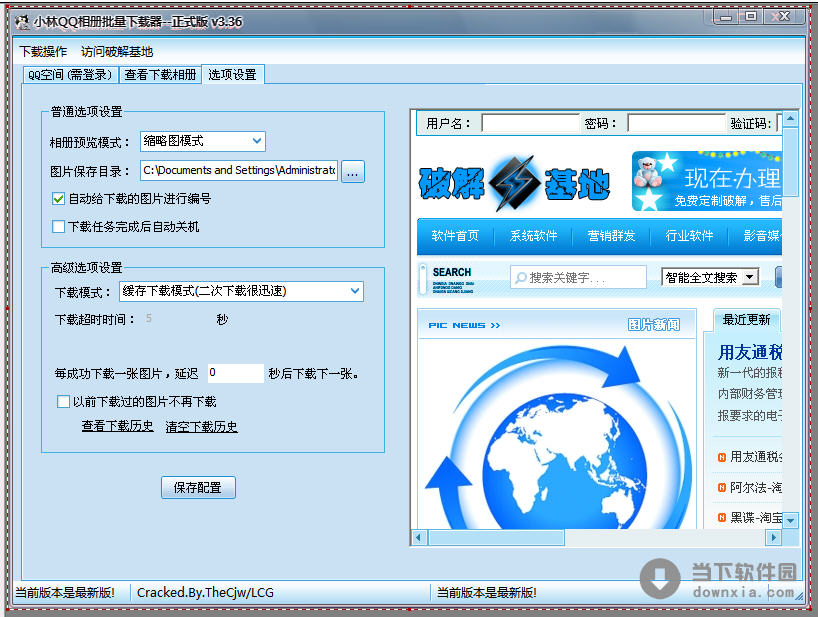
Task: Open the 用友通税 headline link
Action: [750, 353]
